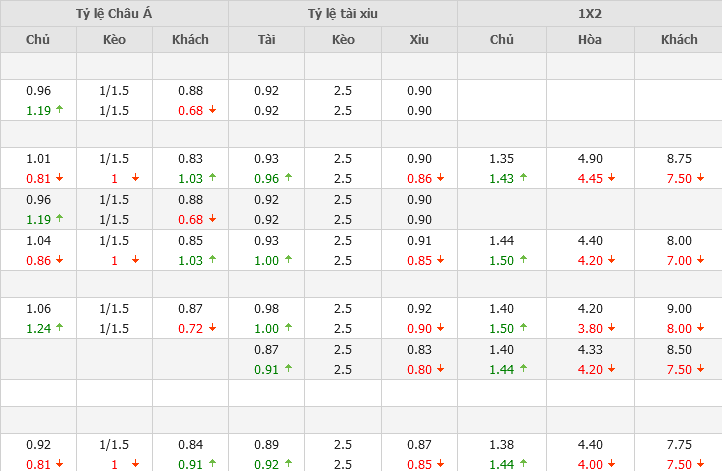Click the red down arrow beside 0.80

pos(440,369)
